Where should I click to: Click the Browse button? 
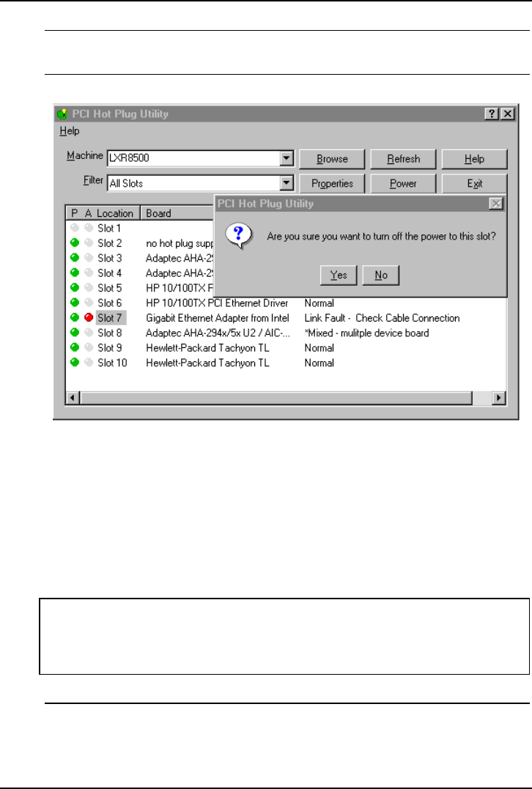pyautogui.click(x=332, y=159)
